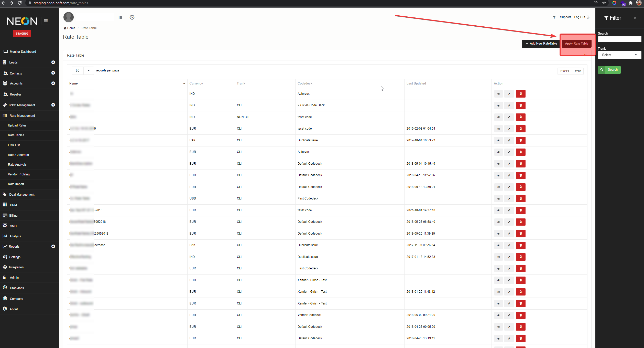View the PAK DuplicateIssue 2017-10-04 row
Screen dimensions: 644x348
(498, 141)
